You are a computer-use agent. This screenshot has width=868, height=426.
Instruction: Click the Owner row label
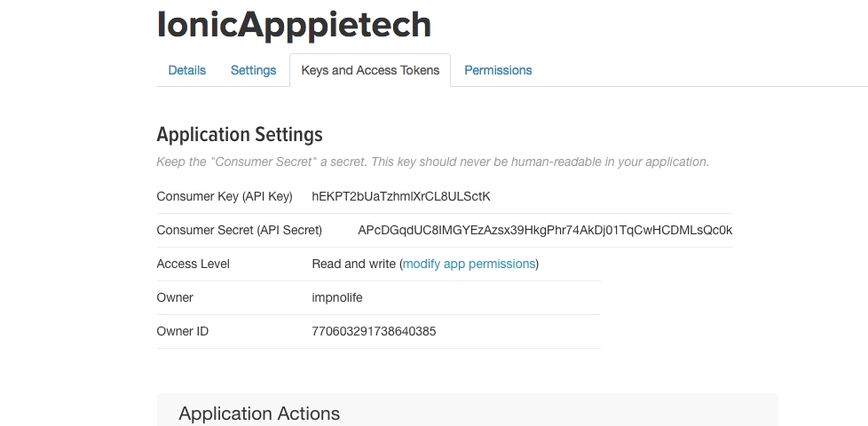(x=175, y=297)
